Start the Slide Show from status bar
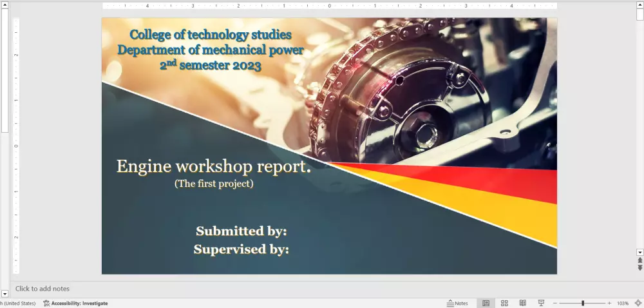This screenshot has height=308, width=644. click(x=541, y=303)
